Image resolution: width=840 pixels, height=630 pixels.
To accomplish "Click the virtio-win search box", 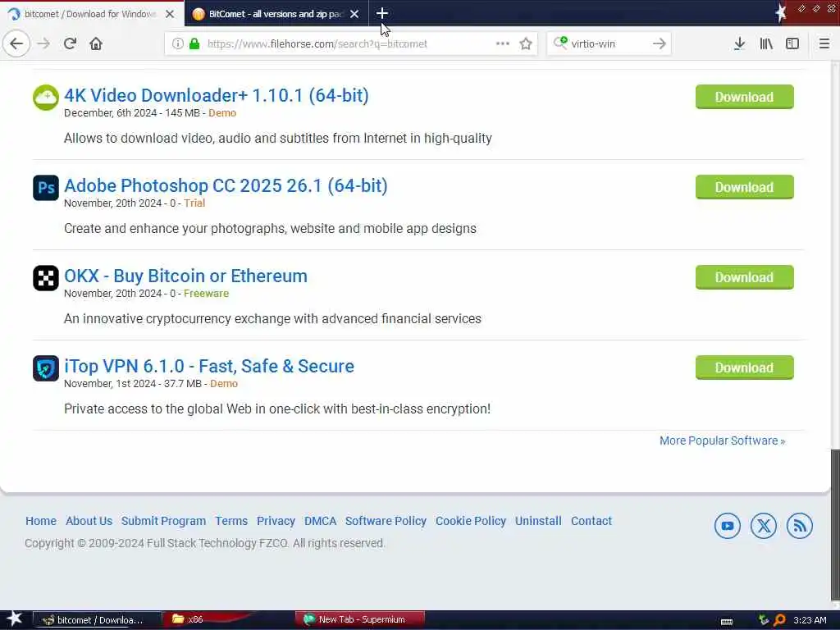I will point(609,43).
